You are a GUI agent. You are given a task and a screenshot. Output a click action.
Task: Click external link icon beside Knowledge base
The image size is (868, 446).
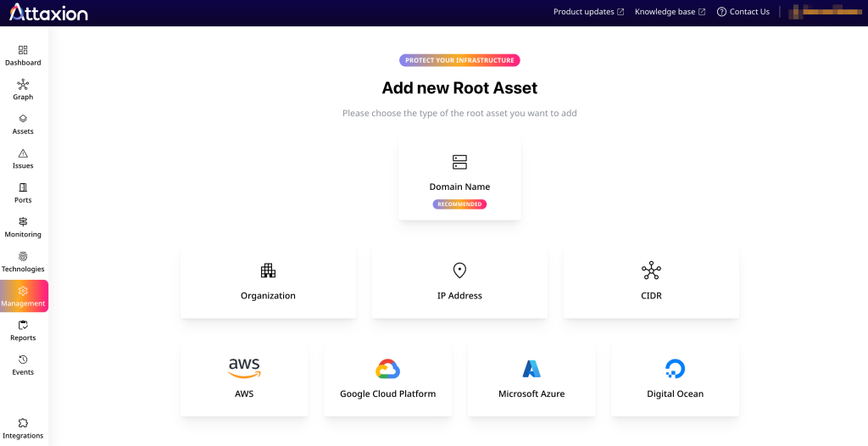[x=702, y=12]
